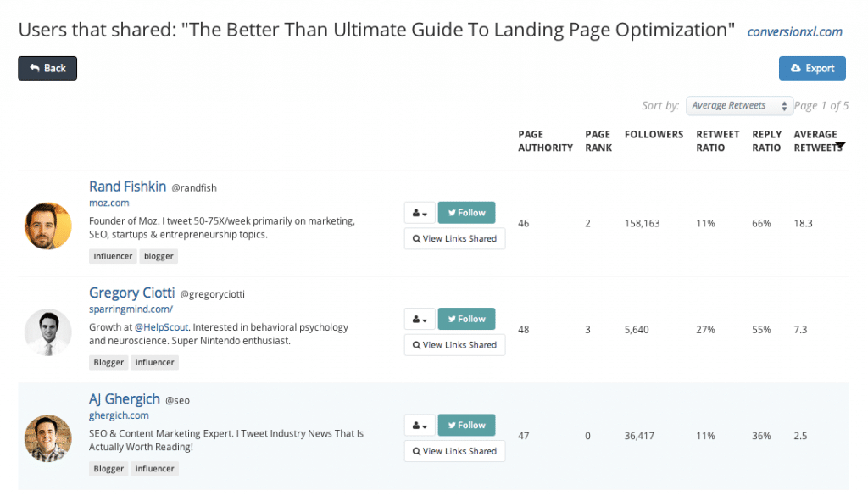Click the Back button
Image resolution: width=868 pixels, height=496 pixels.
pyautogui.click(x=47, y=68)
